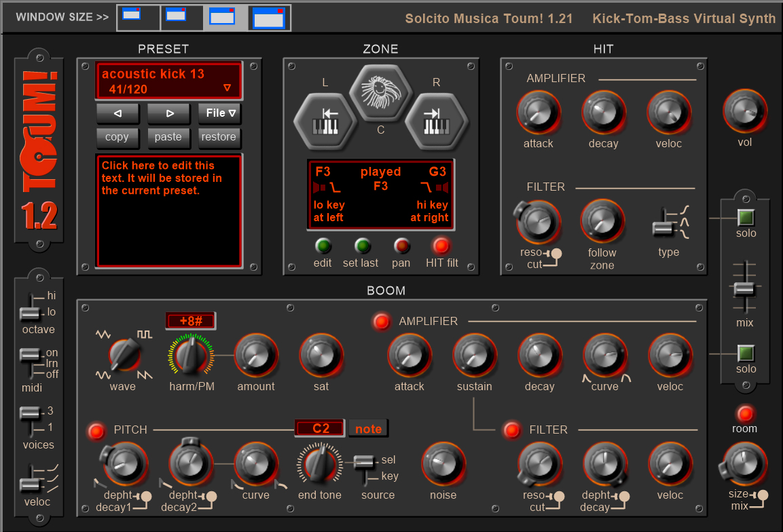Click the veloc curve switch
The height and width of the screenshot is (532, 783).
click(32, 478)
